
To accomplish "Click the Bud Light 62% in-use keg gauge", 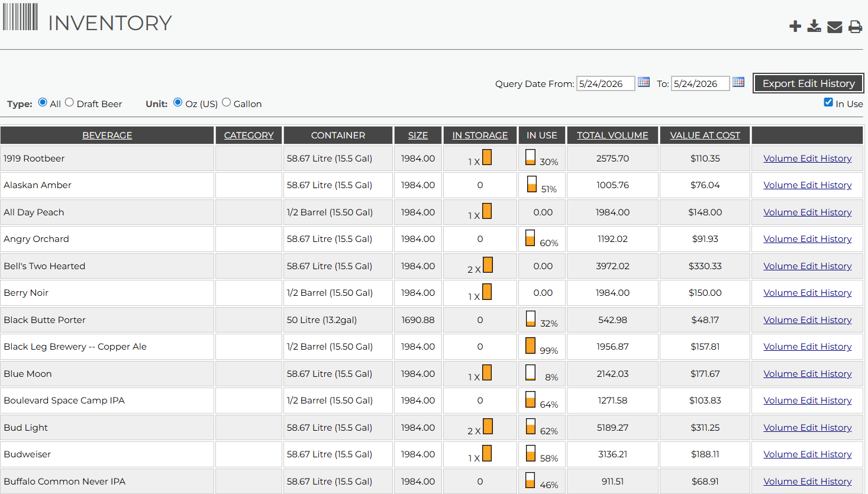I will point(531,427).
